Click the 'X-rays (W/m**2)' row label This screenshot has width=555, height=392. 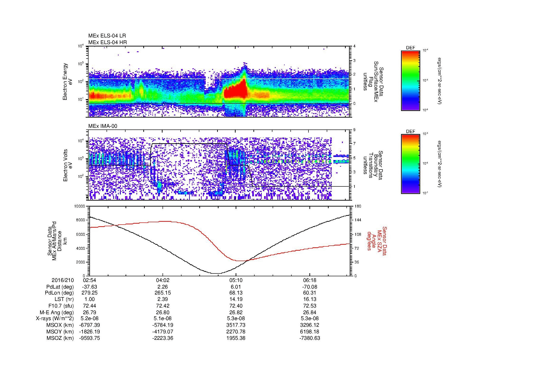pyautogui.click(x=55, y=318)
